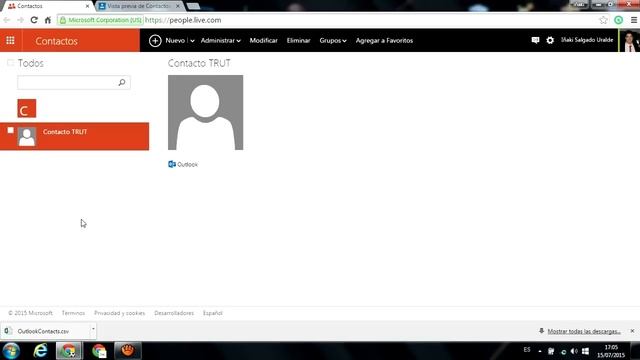This screenshot has height=360, width=640.
Task: Switch to the Contactos browser tab
Action: 47,6
